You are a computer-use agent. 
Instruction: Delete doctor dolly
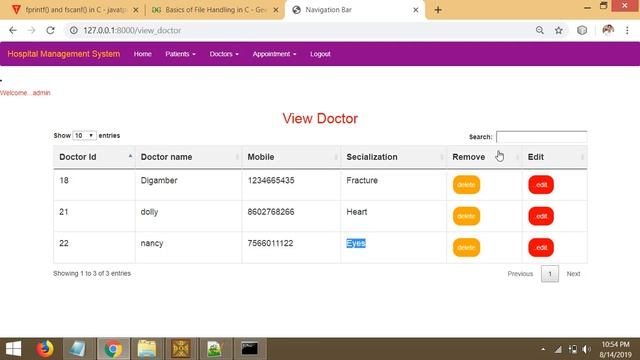(x=466, y=216)
